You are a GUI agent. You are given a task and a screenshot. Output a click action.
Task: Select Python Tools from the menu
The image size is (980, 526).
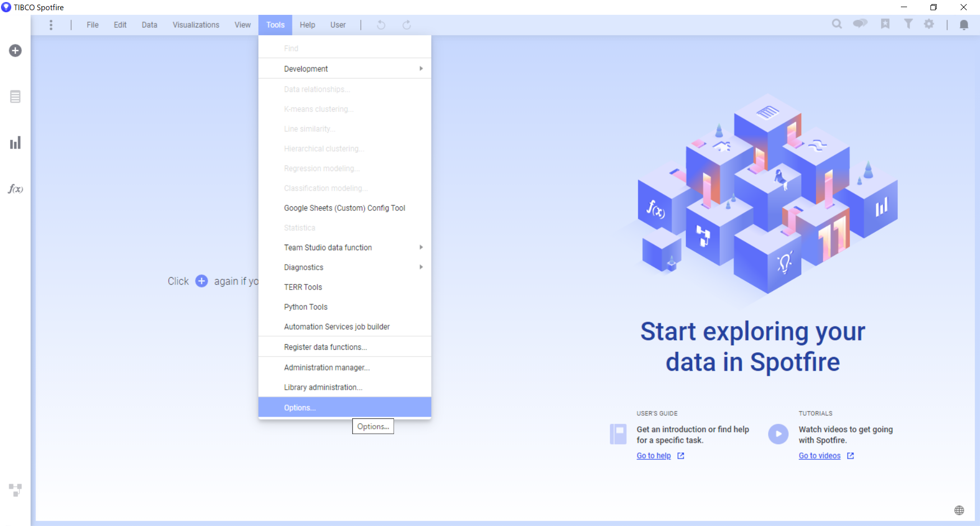point(345,307)
